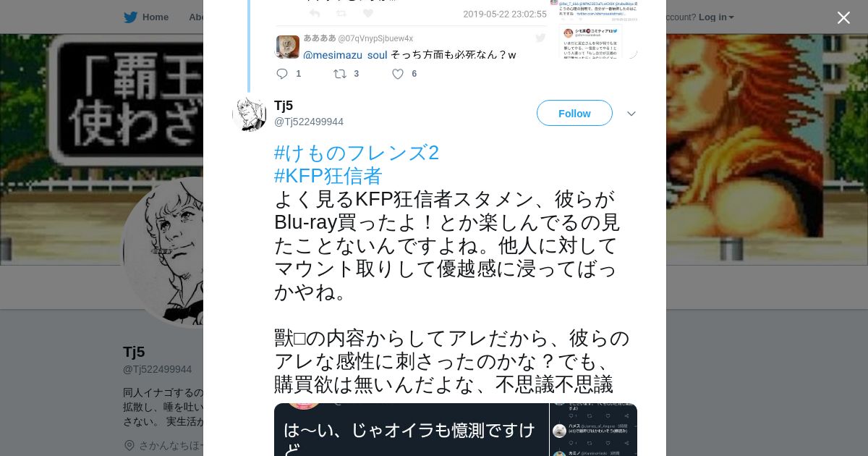
Task: Open the @mesimazu_soul mention link
Action: click(345, 55)
